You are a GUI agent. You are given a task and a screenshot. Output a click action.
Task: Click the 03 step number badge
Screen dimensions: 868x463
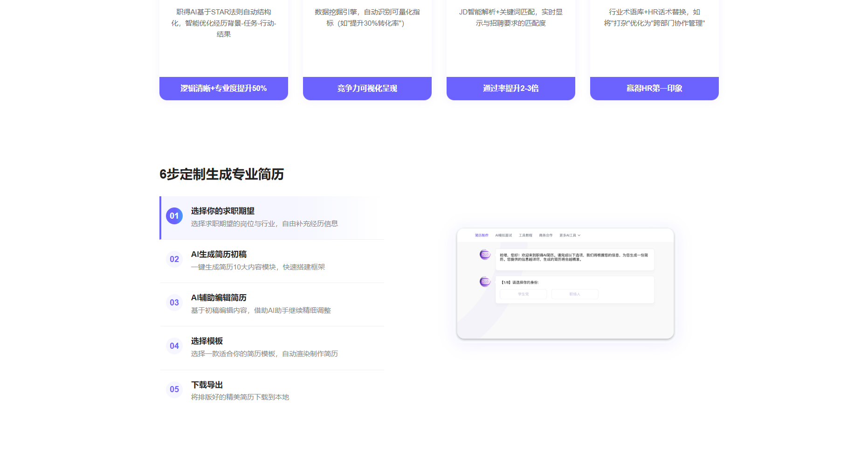[174, 303]
